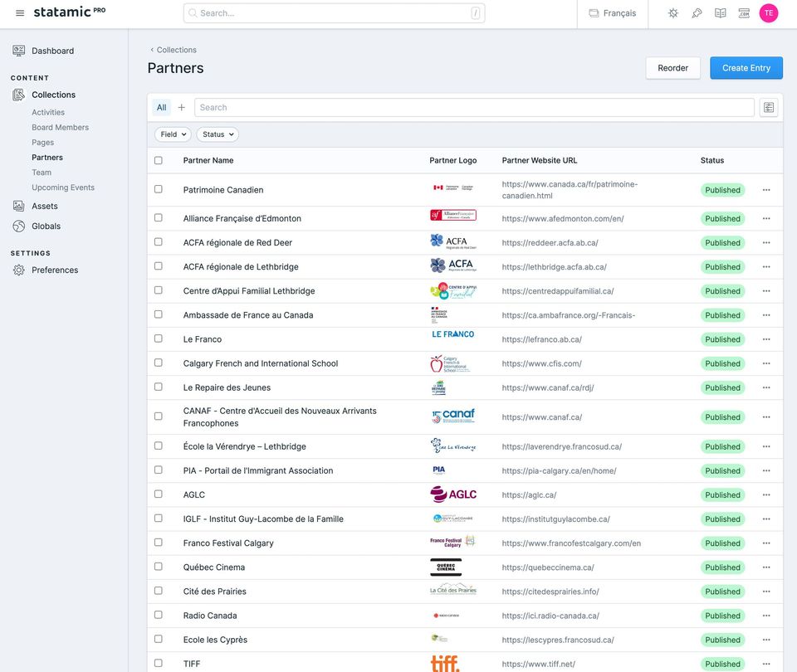Click the Create Entry button
Screen dimensions: 797x672
[746, 68]
